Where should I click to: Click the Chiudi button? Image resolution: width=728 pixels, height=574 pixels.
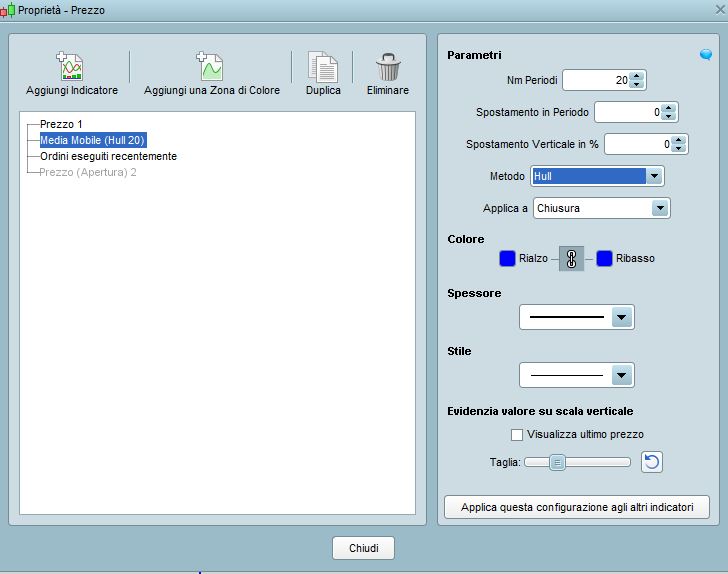point(364,548)
